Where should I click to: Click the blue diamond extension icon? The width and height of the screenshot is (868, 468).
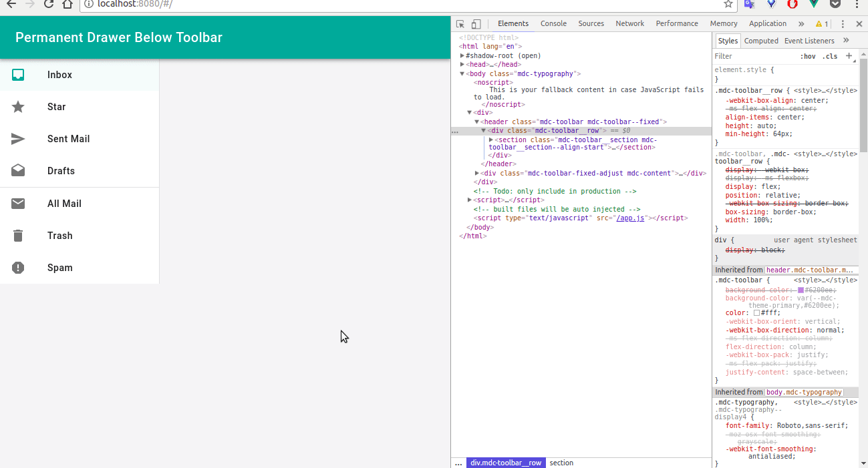pos(771,4)
